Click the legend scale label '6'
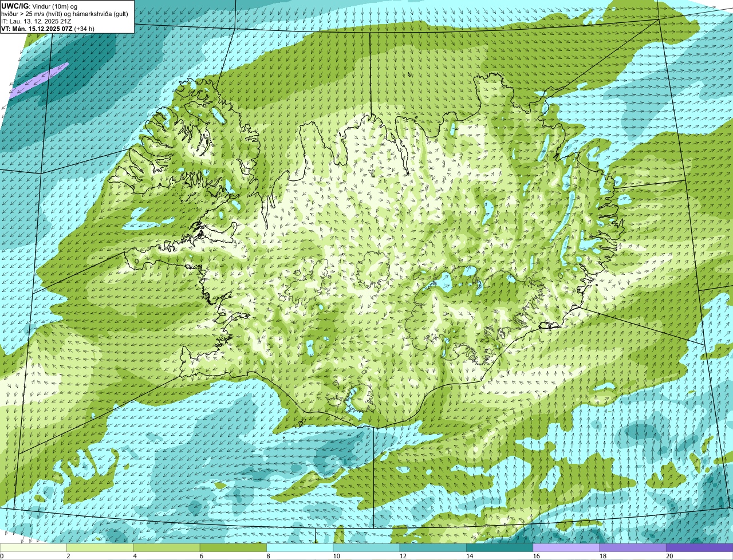 point(200,556)
